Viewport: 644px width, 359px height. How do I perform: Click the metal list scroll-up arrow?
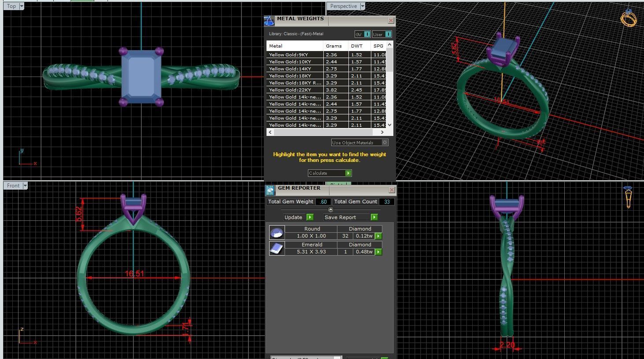389,45
